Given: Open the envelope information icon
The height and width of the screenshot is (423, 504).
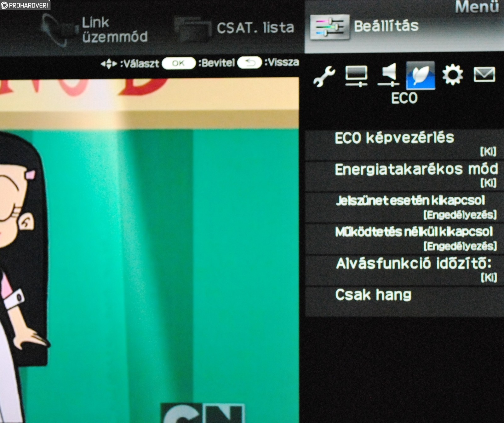Looking at the screenshot, I should point(484,74).
